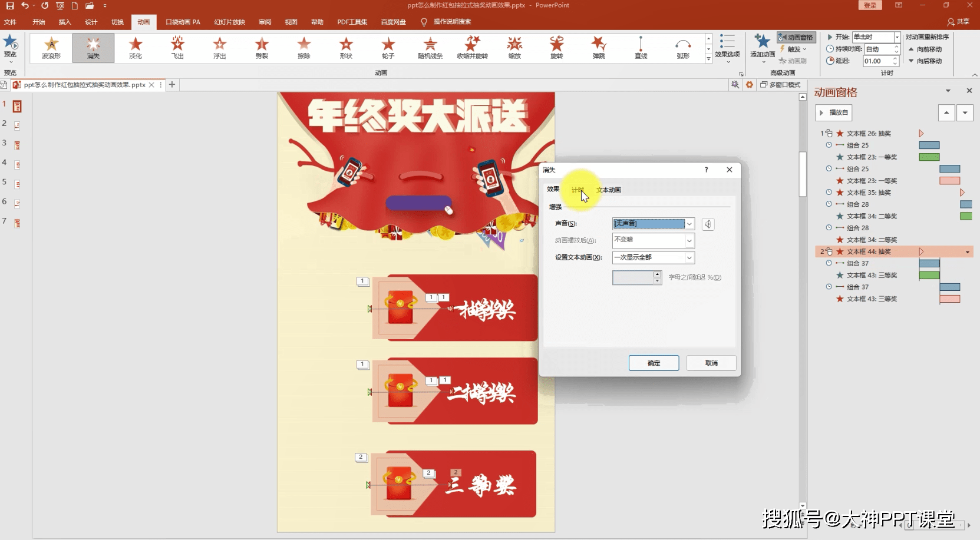
Task: Expand the animation gallery with the more arrow
Action: tap(708, 59)
